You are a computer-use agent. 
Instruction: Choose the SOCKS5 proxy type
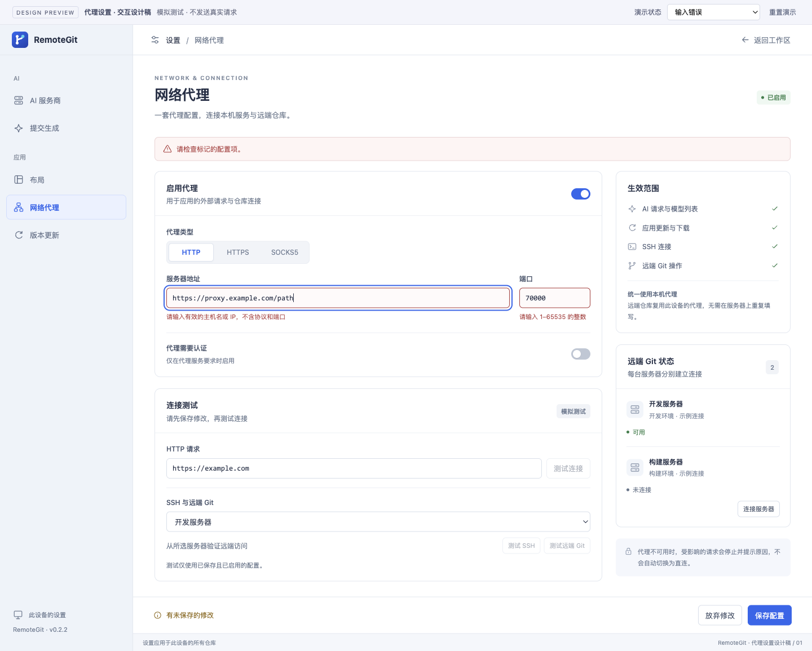click(x=285, y=253)
